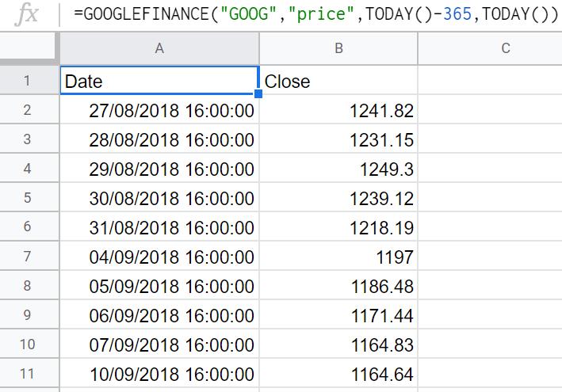Select cell with 28/08/2018 16:00:00
Image resolution: width=562 pixels, height=392 pixels.
click(159, 139)
